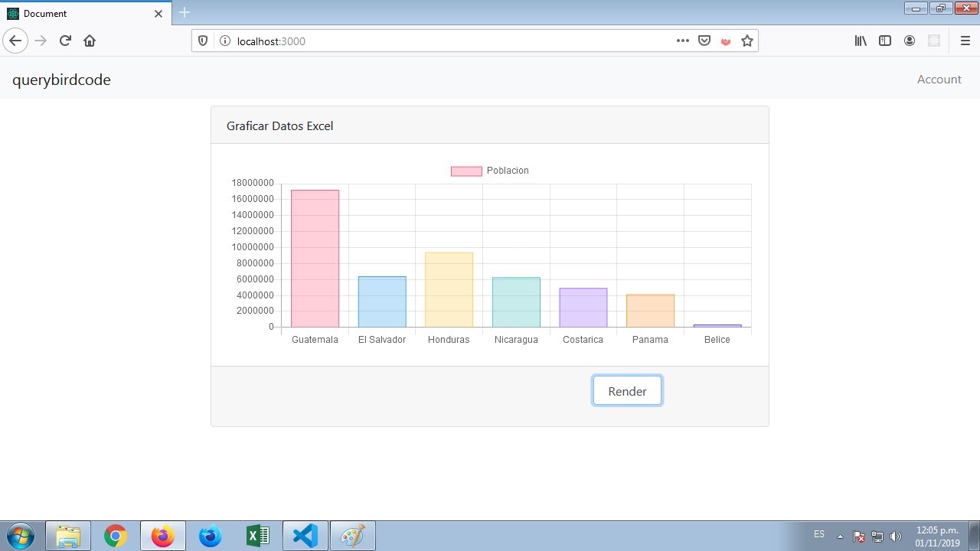
Task: Click the Costarica purple bar
Action: 583,308
